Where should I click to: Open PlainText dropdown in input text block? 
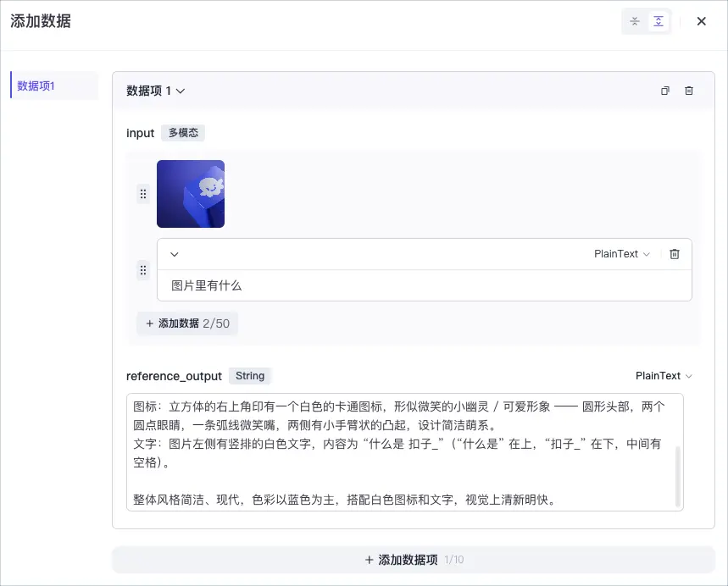point(622,254)
